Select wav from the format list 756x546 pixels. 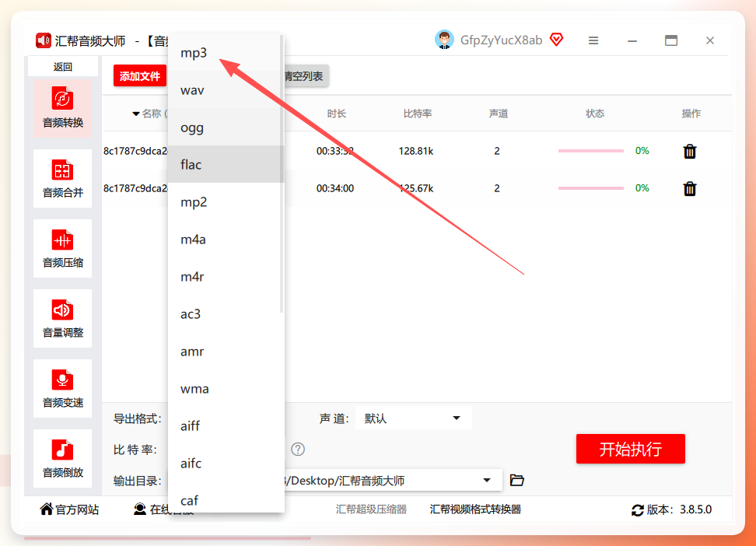pyautogui.click(x=224, y=90)
